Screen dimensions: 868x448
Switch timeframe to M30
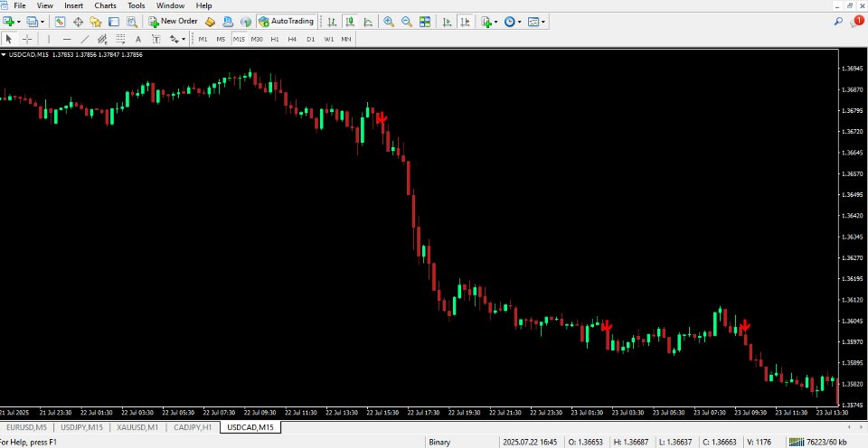click(256, 39)
